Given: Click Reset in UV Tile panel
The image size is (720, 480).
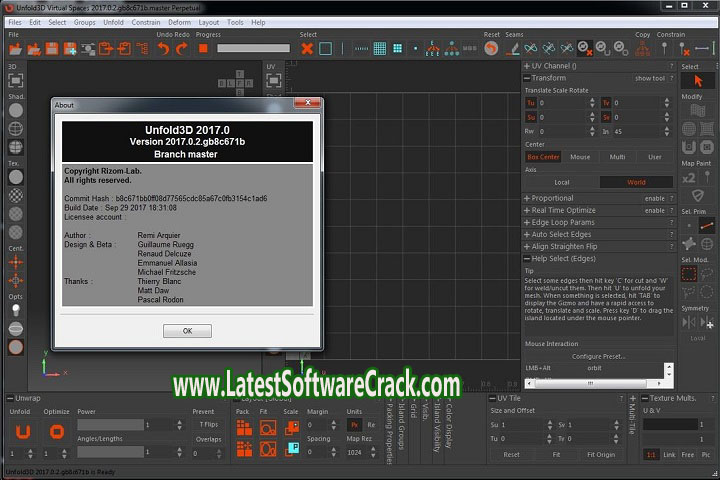Looking at the screenshot, I should [x=512, y=455].
